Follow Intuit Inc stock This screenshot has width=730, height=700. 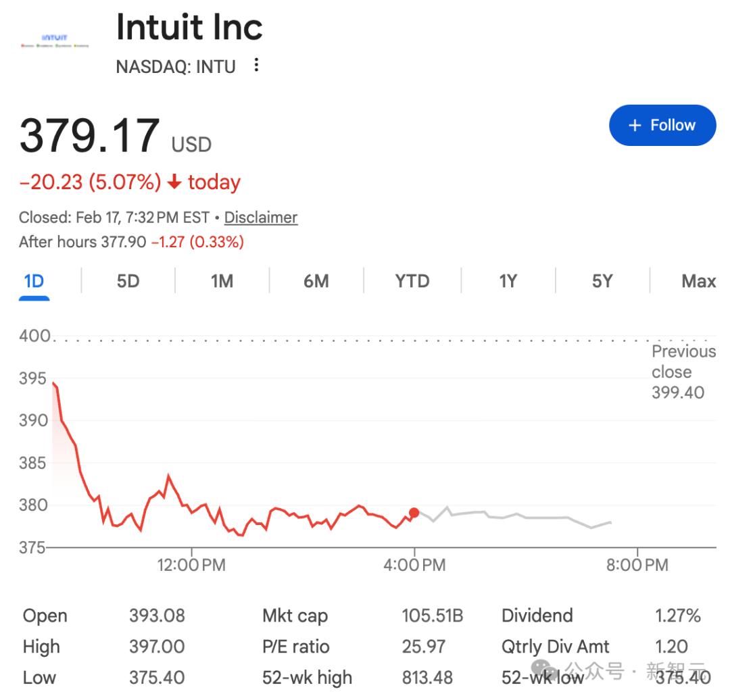[x=662, y=125]
